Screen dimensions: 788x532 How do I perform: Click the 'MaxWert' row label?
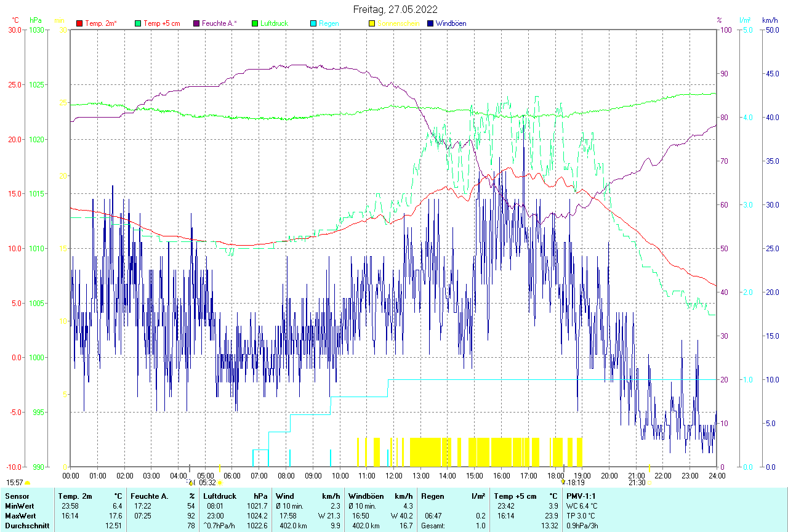20,515
